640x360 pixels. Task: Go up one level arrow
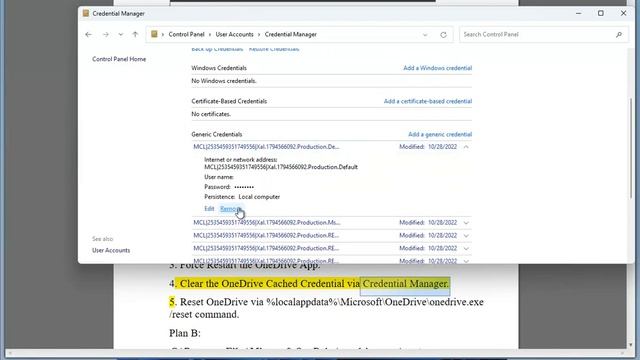click(135, 35)
